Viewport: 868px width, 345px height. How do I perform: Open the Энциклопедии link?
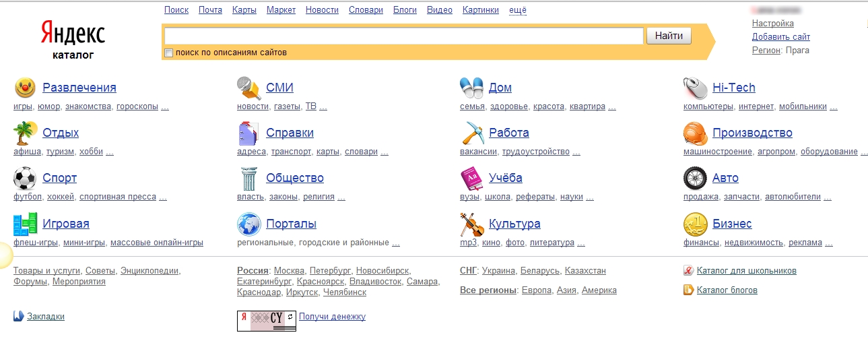[149, 271]
